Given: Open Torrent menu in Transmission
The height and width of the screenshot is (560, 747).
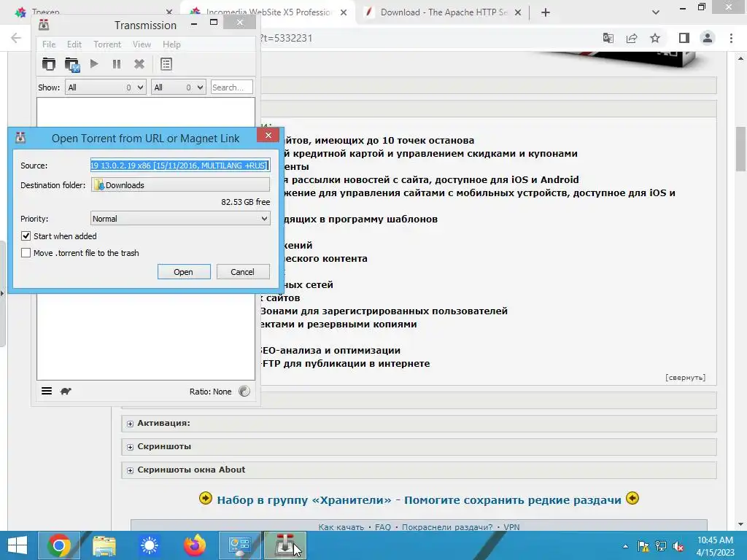Looking at the screenshot, I should [107, 44].
